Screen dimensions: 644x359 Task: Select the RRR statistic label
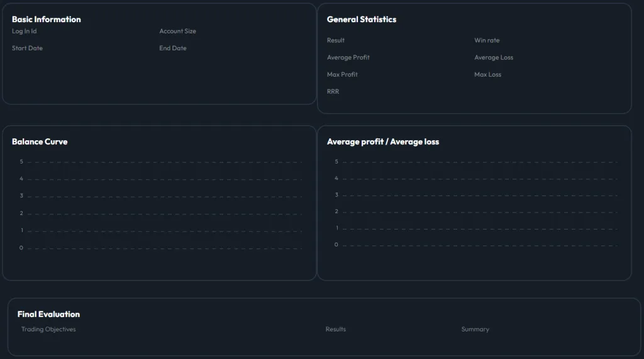click(x=333, y=92)
